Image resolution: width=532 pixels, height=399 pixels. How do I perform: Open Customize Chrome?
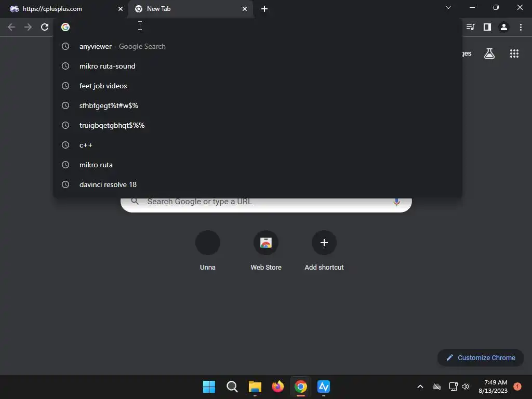tap(481, 357)
